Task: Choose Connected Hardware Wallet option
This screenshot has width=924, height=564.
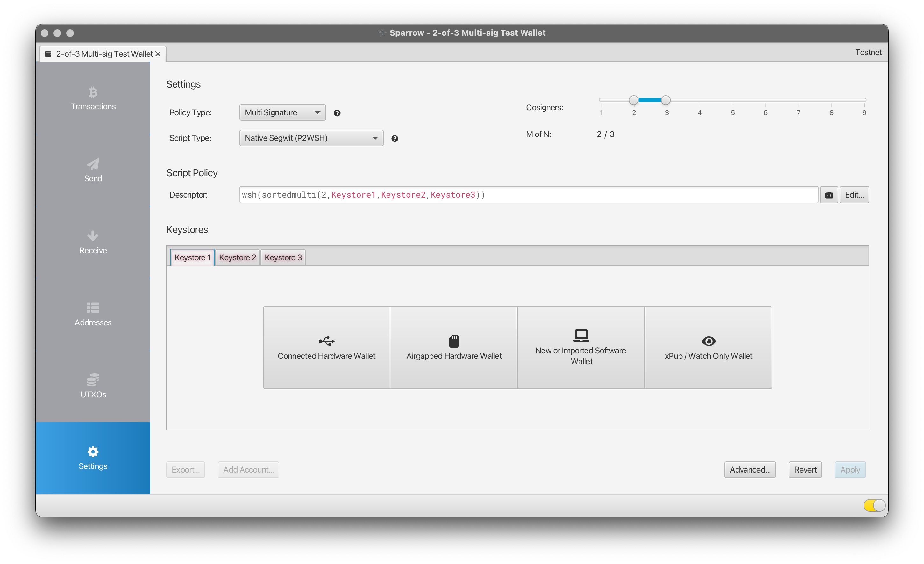Action: (x=326, y=347)
